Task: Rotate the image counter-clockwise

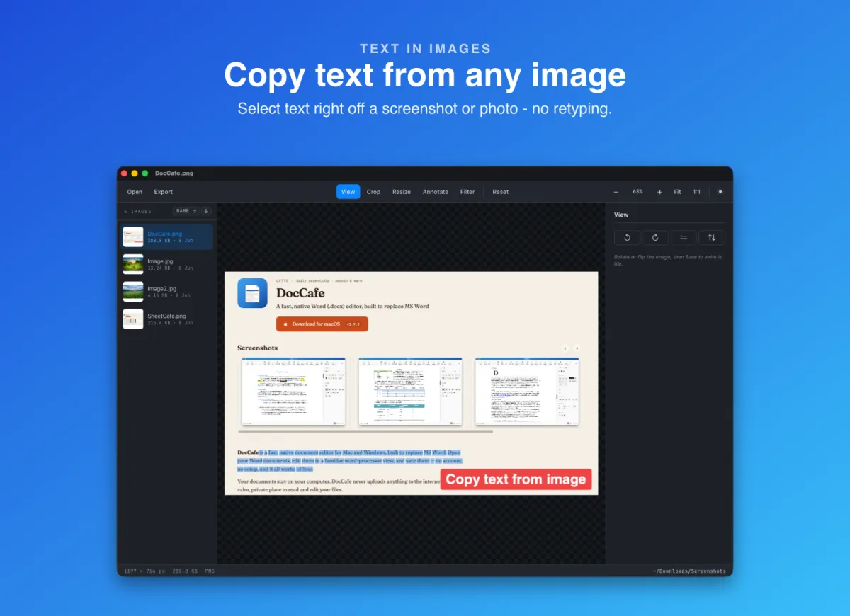Action: click(x=627, y=237)
